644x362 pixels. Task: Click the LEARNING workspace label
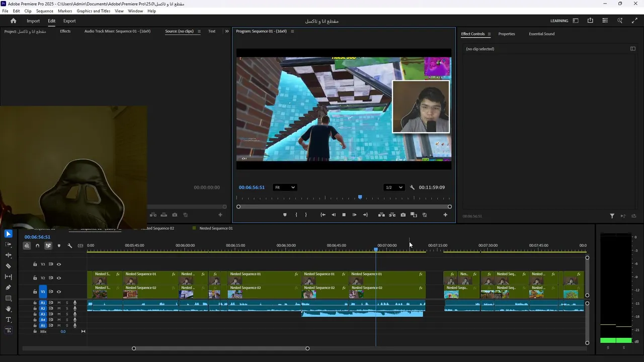[x=559, y=21]
